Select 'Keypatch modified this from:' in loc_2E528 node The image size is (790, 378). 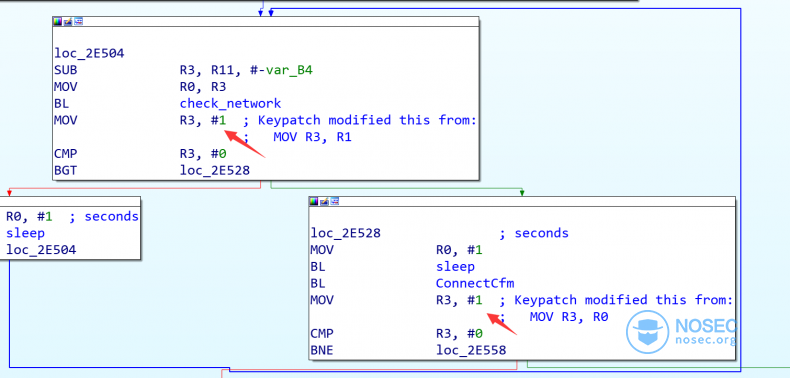[x=623, y=300]
